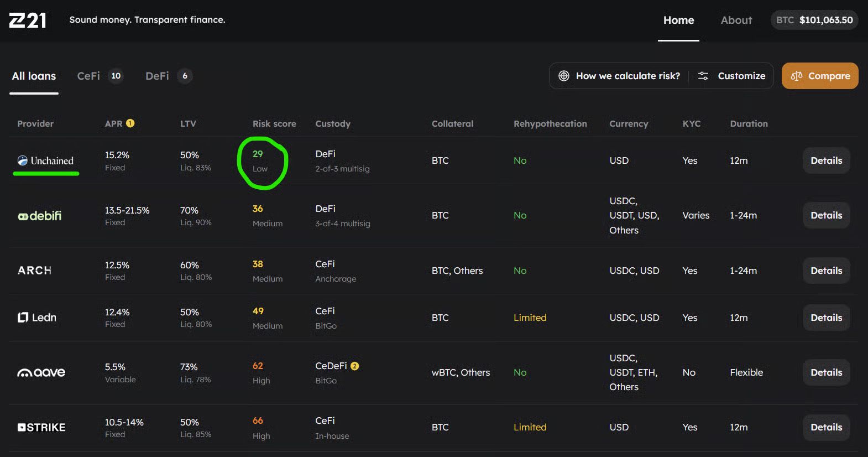Screen dimensions: 868x457
Task: Open the Ledn provider logo
Action: [37, 318]
